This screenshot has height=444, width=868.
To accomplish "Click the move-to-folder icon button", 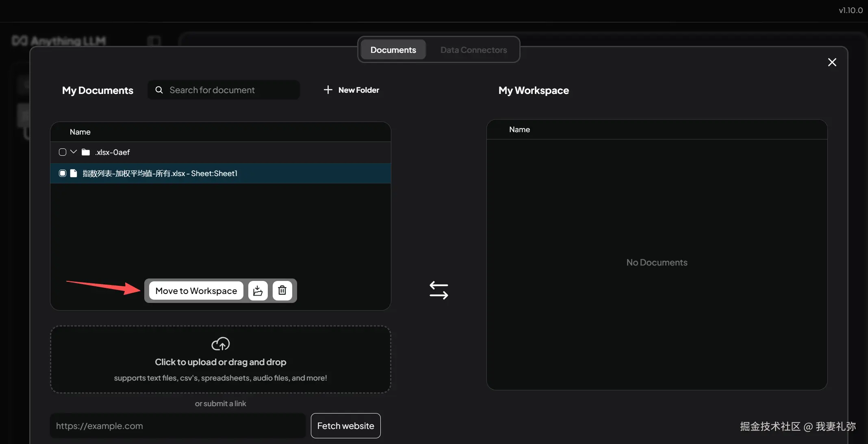I will pyautogui.click(x=258, y=290).
